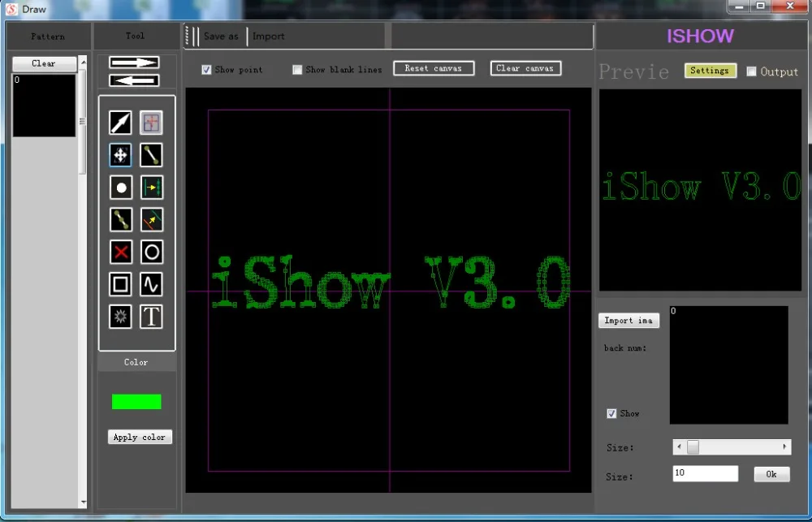Click the left arrow button above the tools
812x522 pixels.
pyautogui.click(x=134, y=81)
